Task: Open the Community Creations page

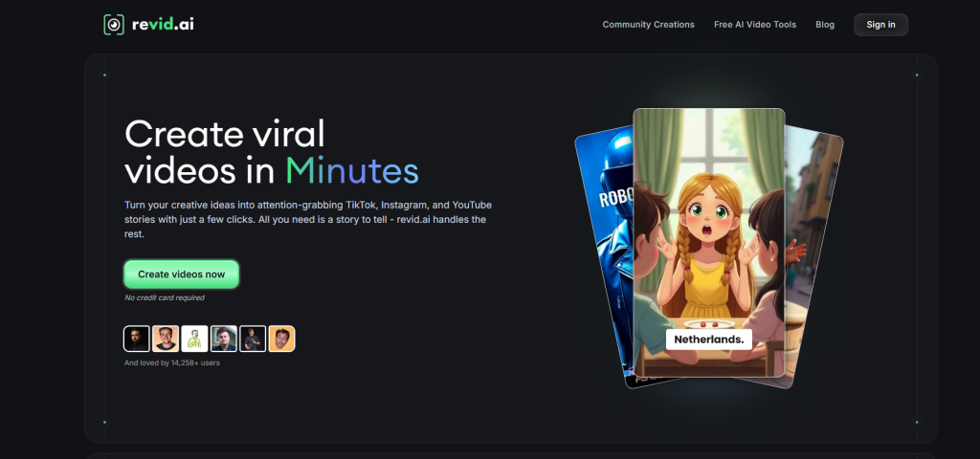Action: click(648, 24)
